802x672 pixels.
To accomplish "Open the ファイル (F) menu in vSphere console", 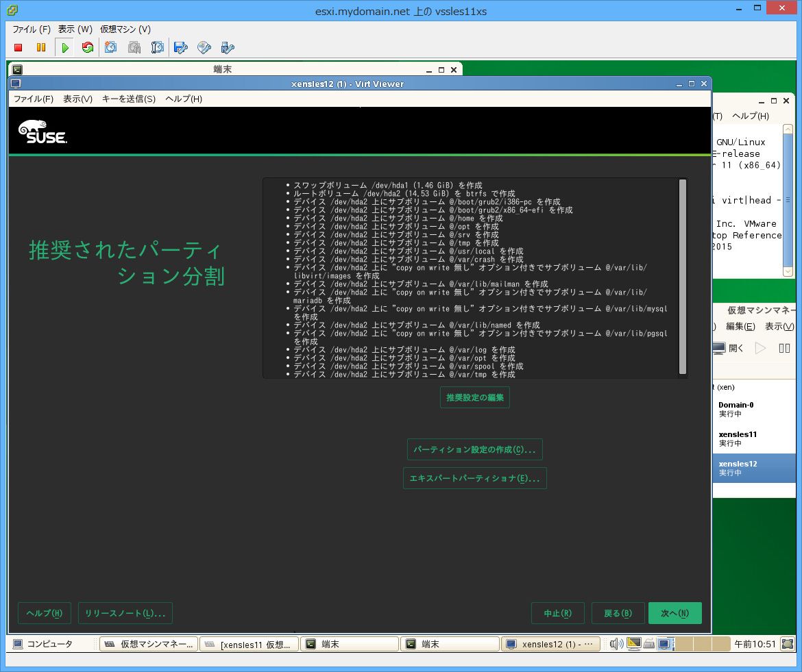I will 32,29.
